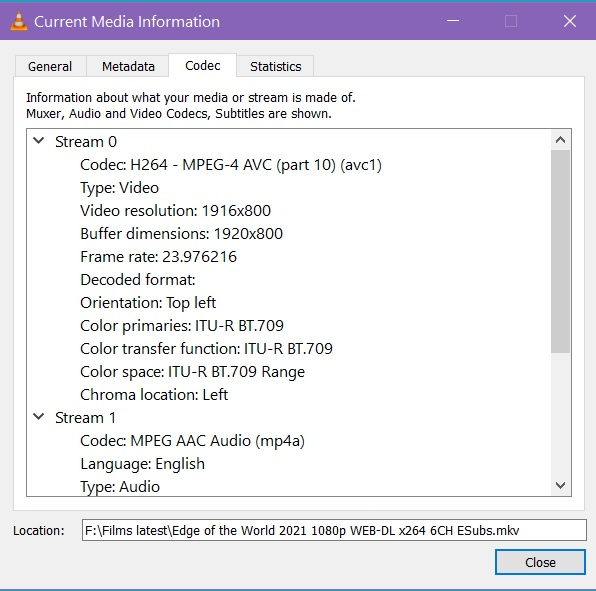Collapse the Stream 0 section

[39, 141]
